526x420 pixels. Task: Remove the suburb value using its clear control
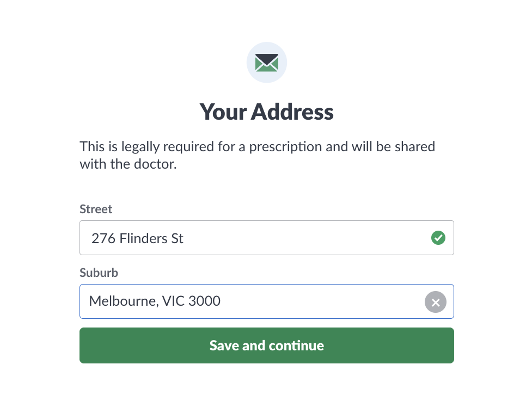(435, 302)
